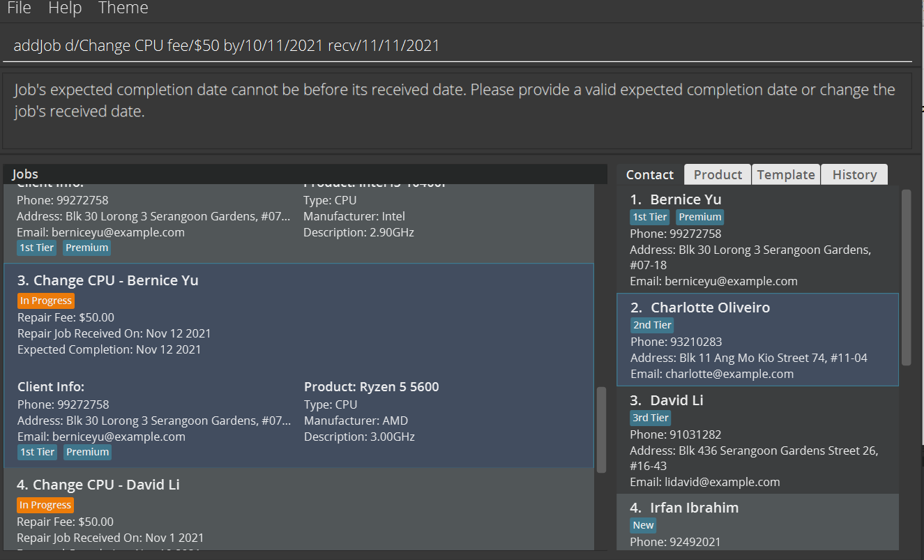Click Premium tag in job 3 client info
Image resolution: width=924 pixels, height=560 pixels.
88,452
